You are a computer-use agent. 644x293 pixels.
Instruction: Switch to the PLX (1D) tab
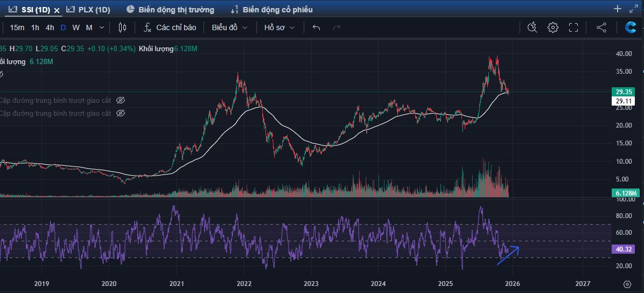click(x=88, y=10)
